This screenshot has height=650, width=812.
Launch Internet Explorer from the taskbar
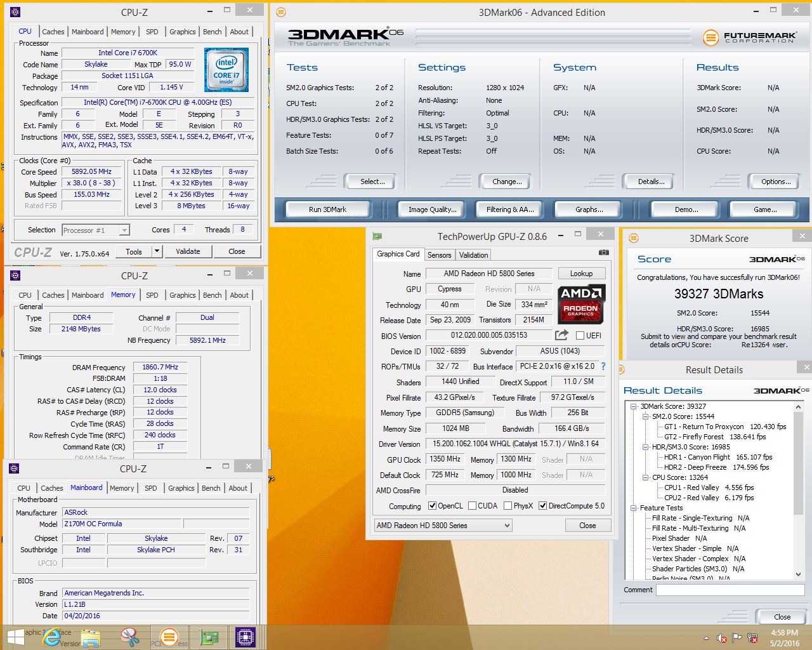(51, 637)
